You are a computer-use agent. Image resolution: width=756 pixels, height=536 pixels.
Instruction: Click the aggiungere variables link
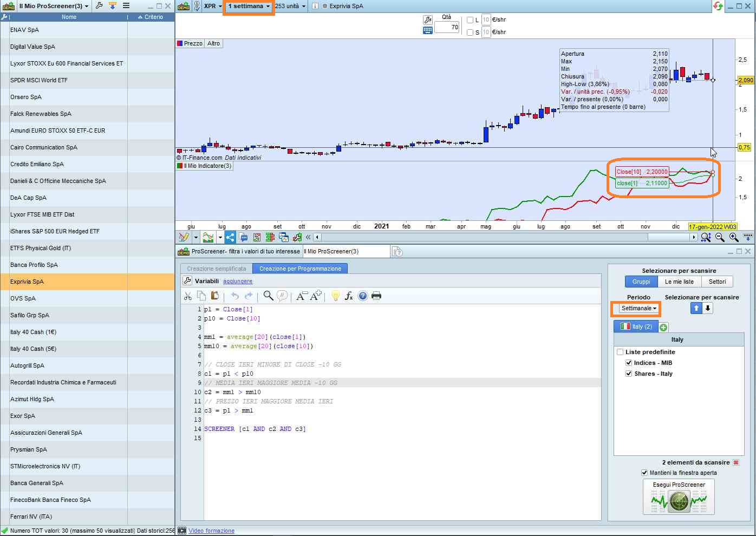pos(238,281)
